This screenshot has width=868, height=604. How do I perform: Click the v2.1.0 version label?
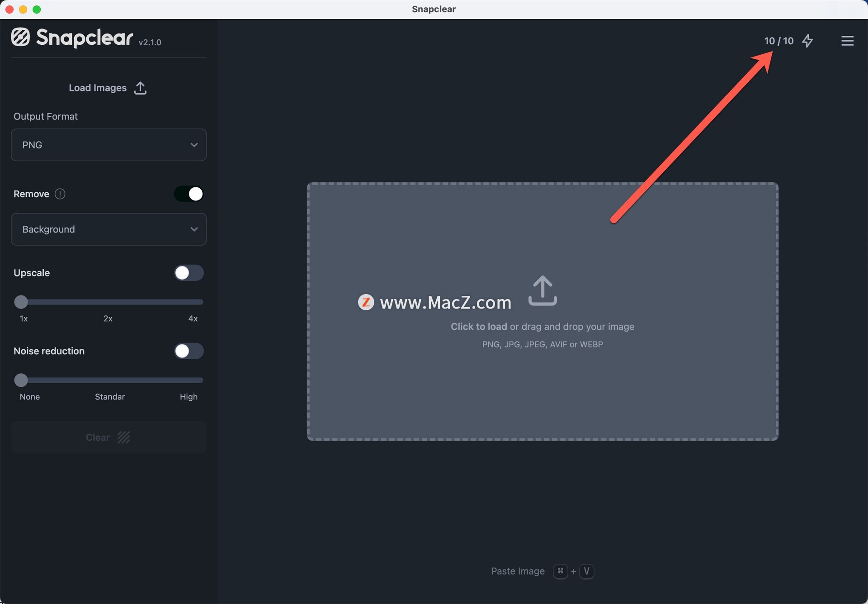pos(150,42)
